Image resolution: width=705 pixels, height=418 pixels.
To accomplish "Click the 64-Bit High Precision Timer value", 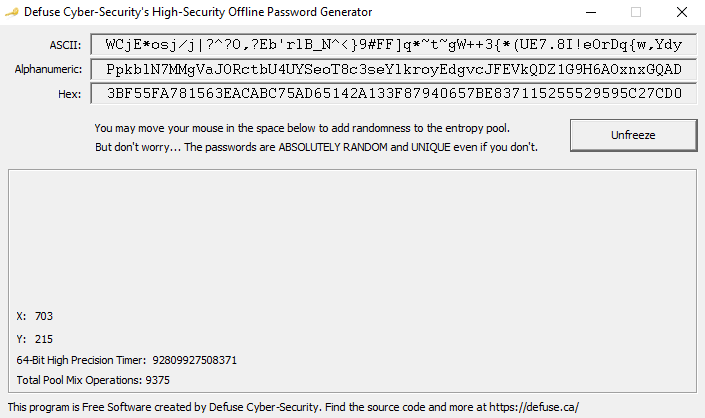I will [194, 360].
